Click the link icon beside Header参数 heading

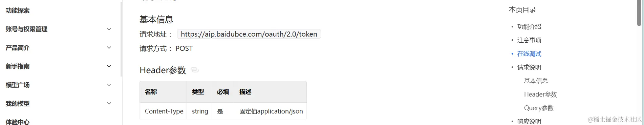[x=195, y=70]
